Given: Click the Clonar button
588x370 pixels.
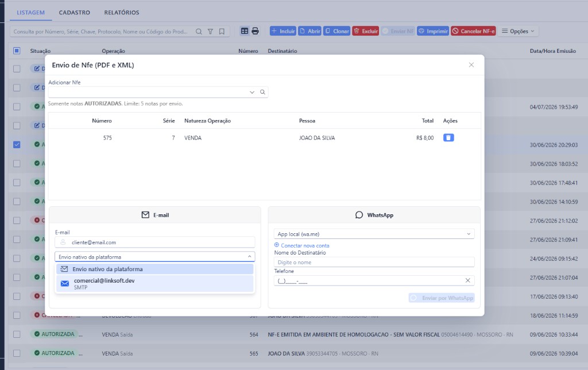Looking at the screenshot, I should click(x=336, y=31).
